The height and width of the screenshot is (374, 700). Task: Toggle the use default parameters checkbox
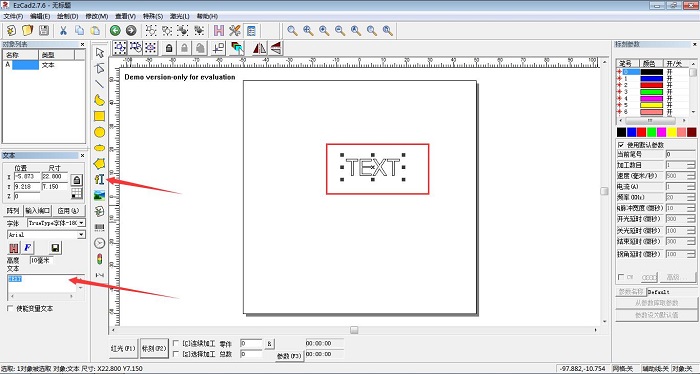coord(621,145)
